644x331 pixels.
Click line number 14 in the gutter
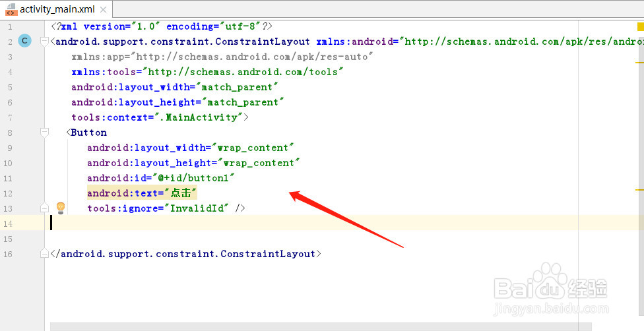click(x=8, y=224)
